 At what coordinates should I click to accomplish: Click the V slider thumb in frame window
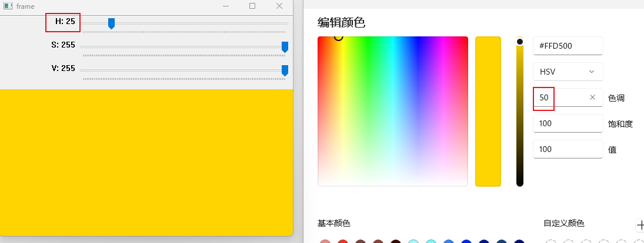coord(285,70)
